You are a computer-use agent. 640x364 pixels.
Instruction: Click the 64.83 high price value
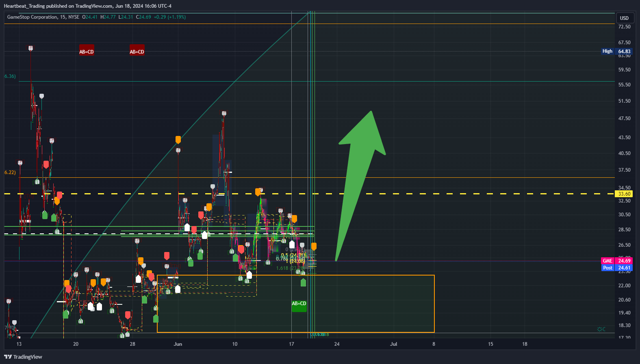click(x=624, y=52)
